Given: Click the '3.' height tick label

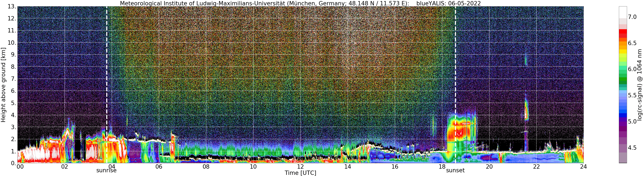Looking at the screenshot, I should (14, 127).
